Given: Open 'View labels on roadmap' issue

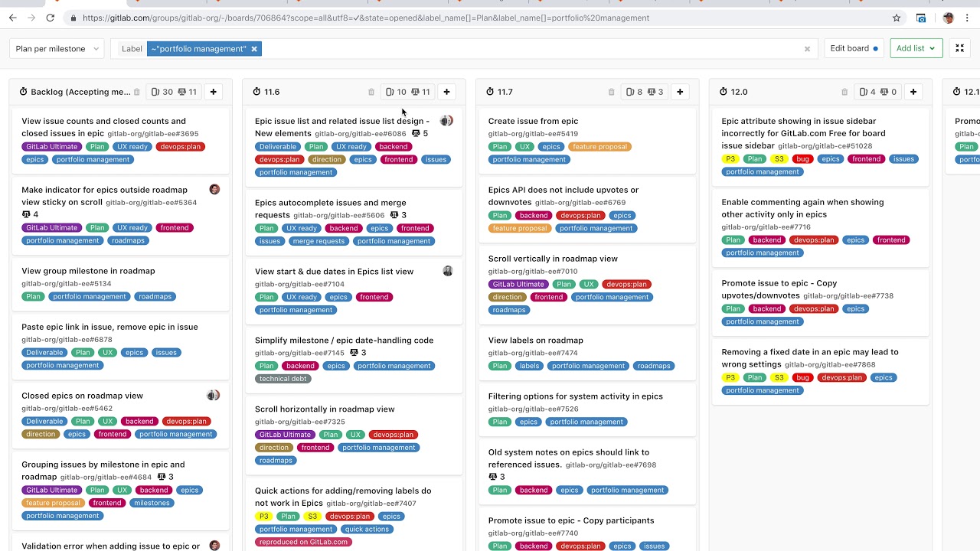Looking at the screenshot, I should 536,340.
